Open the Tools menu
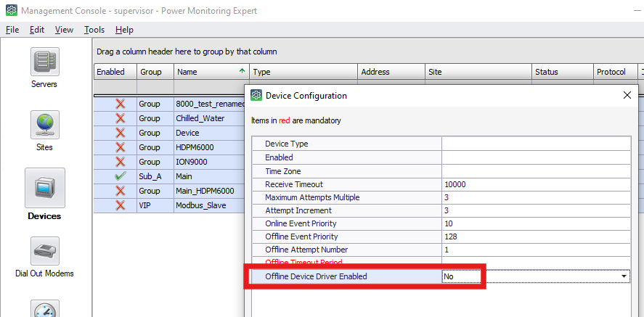The height and width of the screenshot is (317, 644). click(x=94, y=30)
